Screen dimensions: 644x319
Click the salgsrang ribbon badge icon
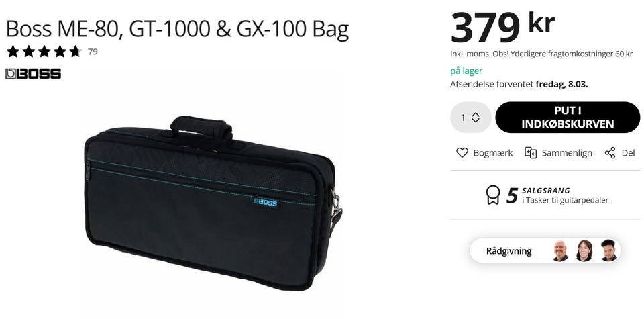(493, 195)
